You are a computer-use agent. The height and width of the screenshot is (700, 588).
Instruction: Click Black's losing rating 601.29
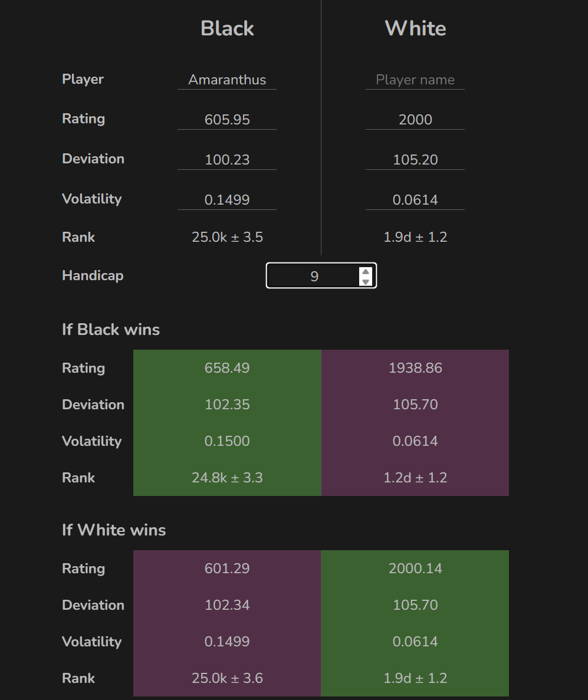click(227, 569)
